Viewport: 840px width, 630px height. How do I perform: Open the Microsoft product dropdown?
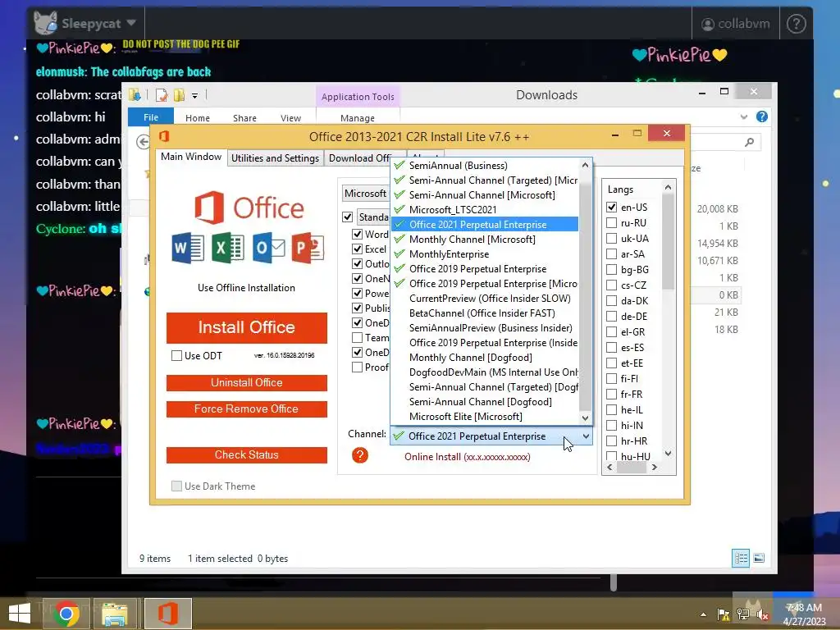(x=366, y=194)
